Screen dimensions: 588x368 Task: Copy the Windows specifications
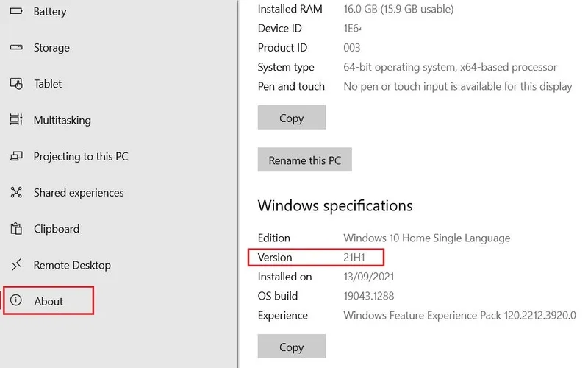click(x=291, y=346)
